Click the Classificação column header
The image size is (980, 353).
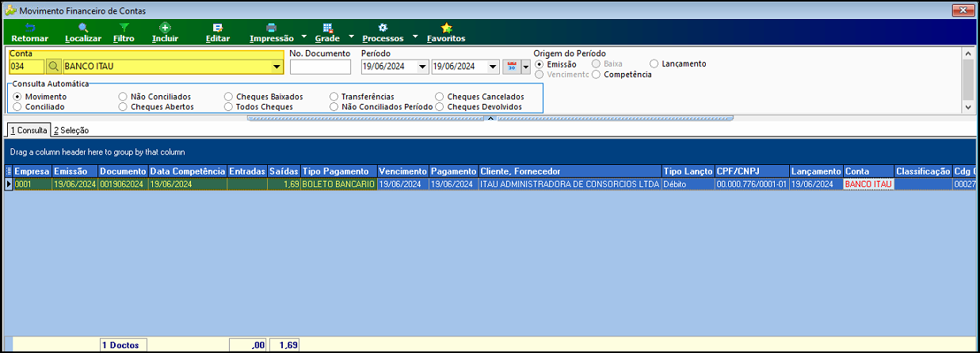922,171
